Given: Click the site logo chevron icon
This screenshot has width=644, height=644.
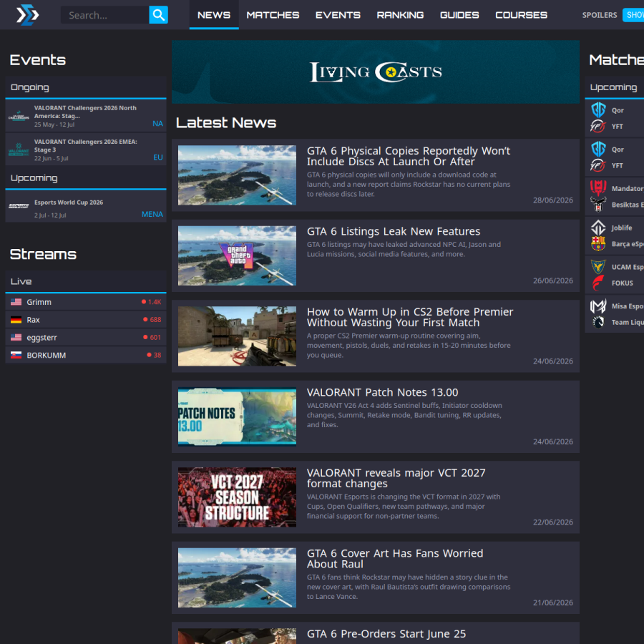Looking at the screenshot, I should click(27, 15).
